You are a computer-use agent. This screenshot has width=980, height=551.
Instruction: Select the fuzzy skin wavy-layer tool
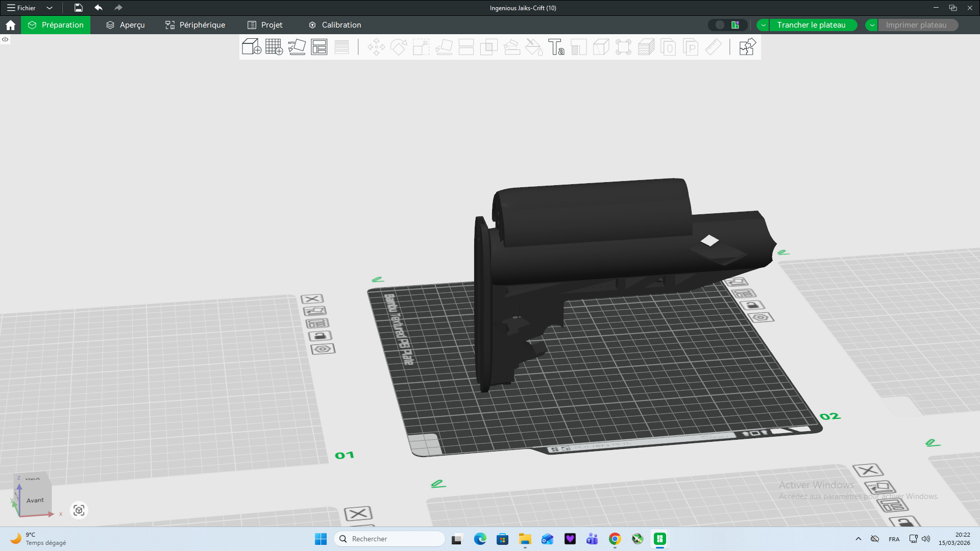646,47
